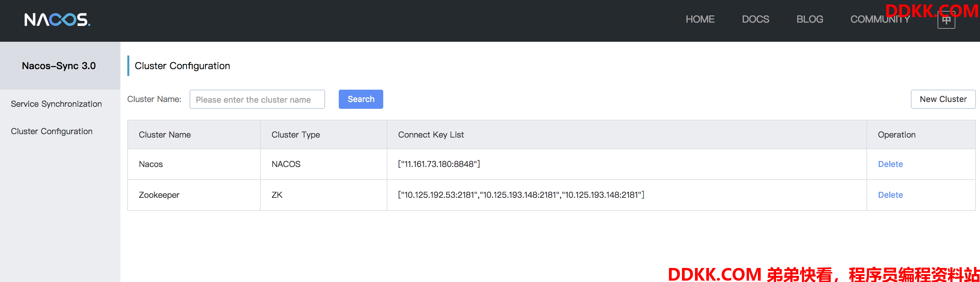The width and height of the screenshot is (980, 282).
Task: Select the Zookeeper cluster name cell
Action: tap(194, 195)
